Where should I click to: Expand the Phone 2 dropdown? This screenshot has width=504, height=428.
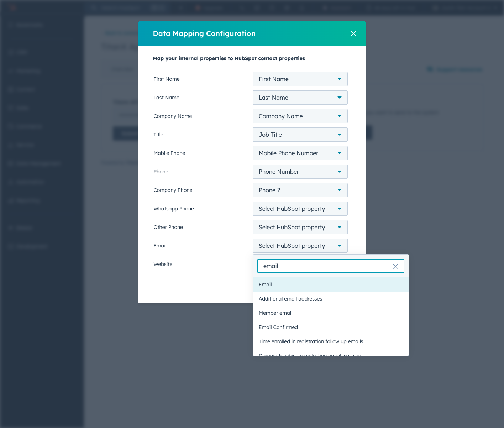point(300,190)
